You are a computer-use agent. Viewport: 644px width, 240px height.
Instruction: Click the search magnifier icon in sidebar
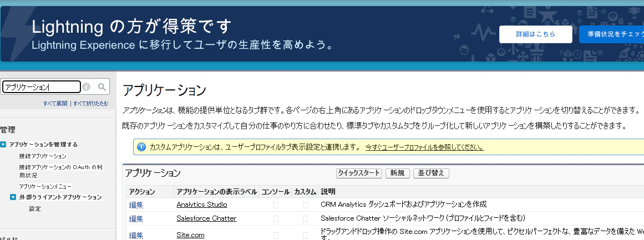pos(102,86)
